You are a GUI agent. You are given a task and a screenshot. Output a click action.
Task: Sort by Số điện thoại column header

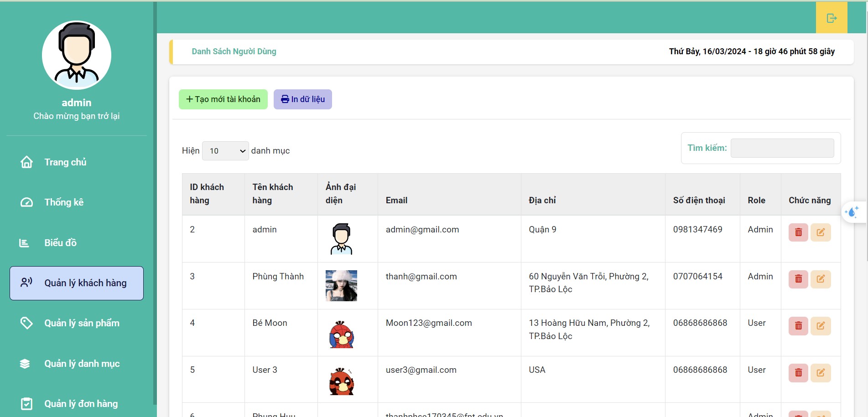(702, 194)
